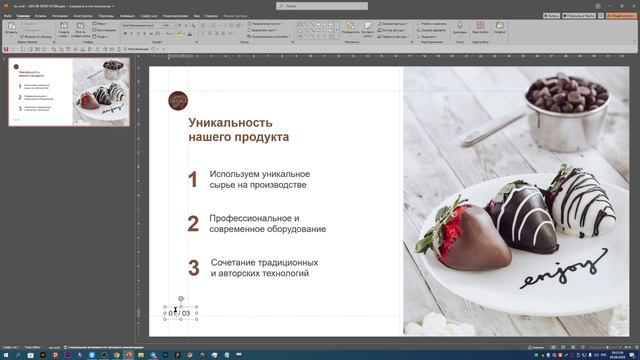Image resolution: width=640 pixels, height=360 pixels.
Task: Toggle Bold formatting in the font group
Action: [125, 34]
